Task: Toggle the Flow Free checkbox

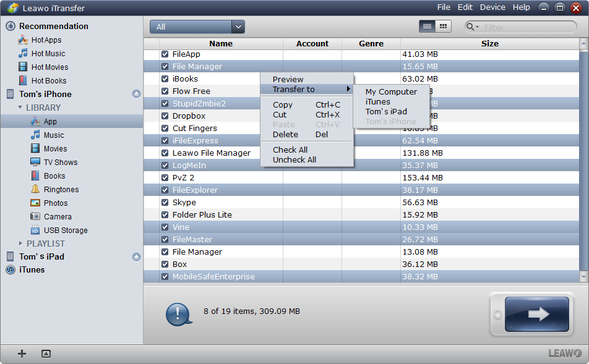Action: [165, 91]
